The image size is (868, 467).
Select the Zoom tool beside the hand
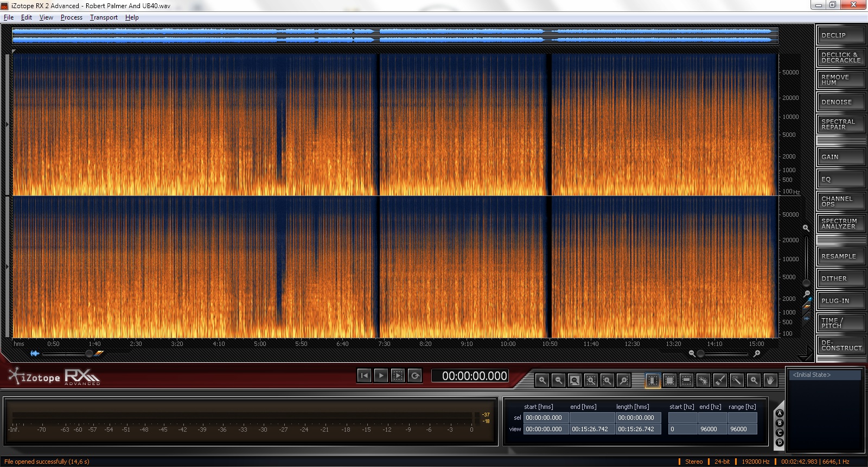pos(754,381)
